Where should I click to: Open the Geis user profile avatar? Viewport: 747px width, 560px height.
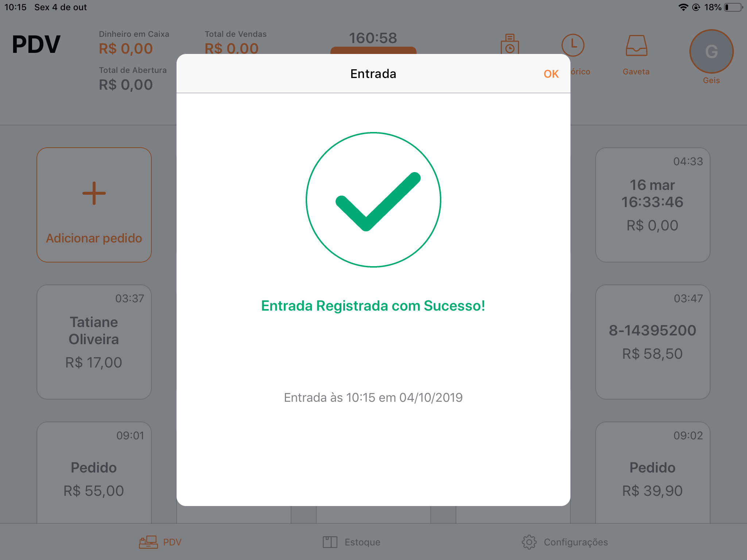click(711, 51)
